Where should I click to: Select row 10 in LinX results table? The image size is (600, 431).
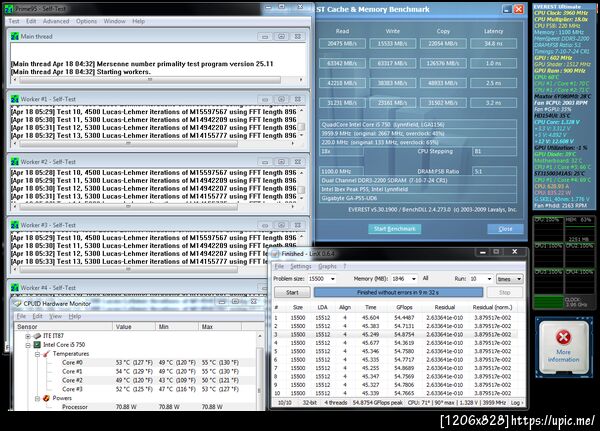click(394, 393)
